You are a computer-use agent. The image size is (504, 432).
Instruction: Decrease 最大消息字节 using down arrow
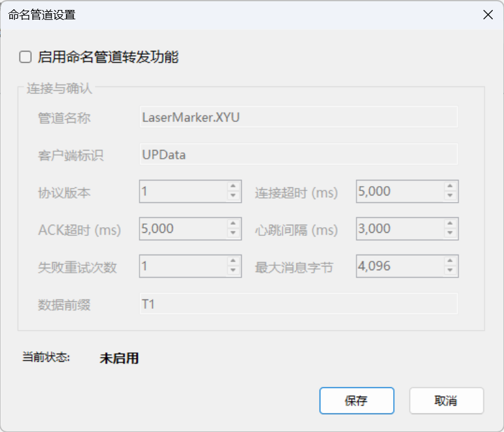[x=450, y=271]
